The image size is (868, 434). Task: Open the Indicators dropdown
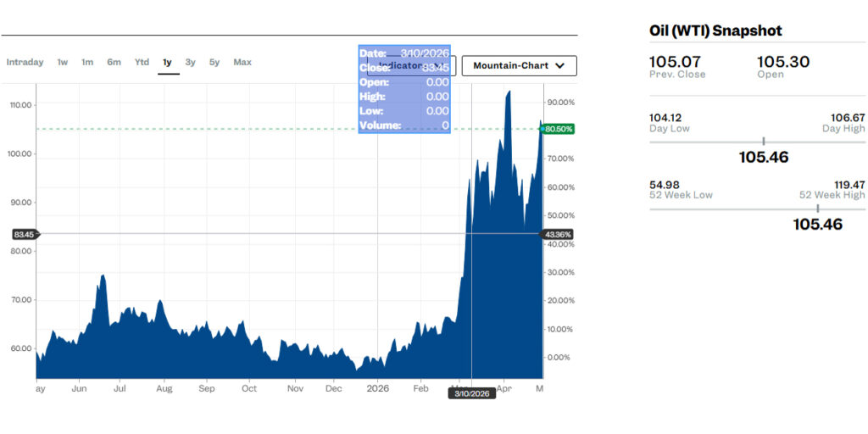(x=412, y=66)
